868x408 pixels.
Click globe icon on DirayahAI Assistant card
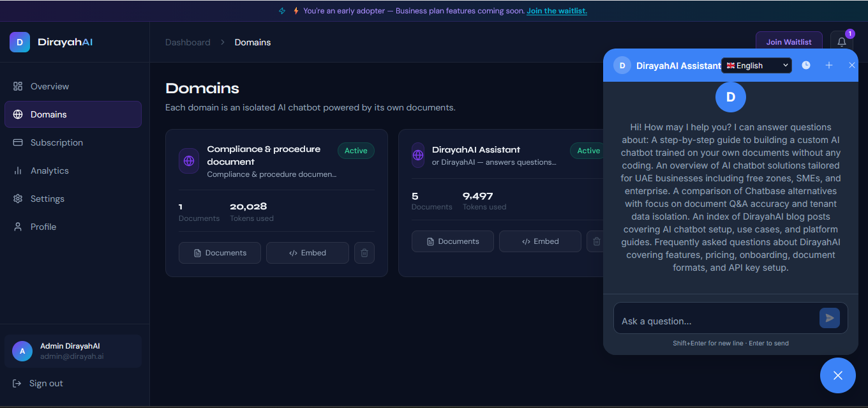click(418, 155)
